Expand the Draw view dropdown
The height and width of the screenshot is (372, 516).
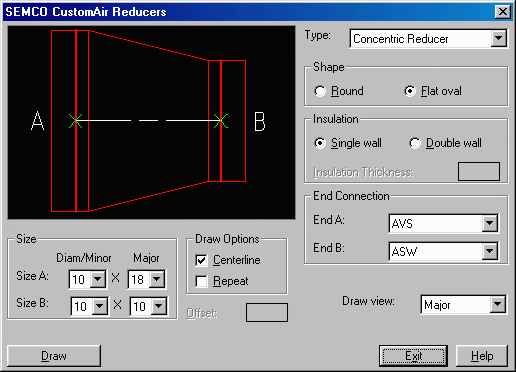click(497, 304)
